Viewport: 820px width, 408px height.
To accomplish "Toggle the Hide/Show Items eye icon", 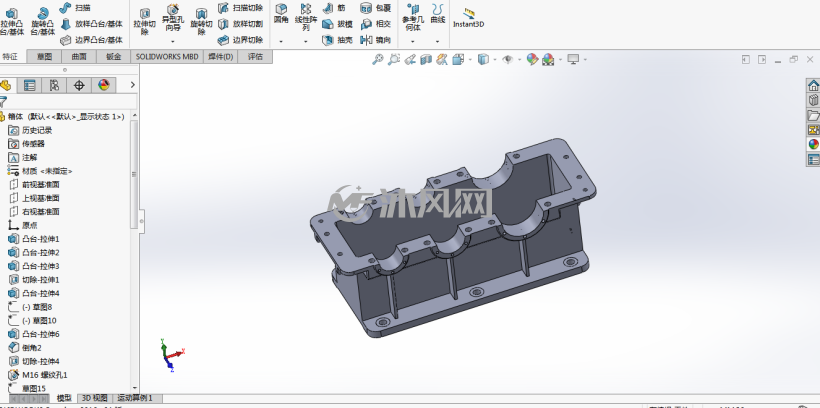I will [507, 60].
